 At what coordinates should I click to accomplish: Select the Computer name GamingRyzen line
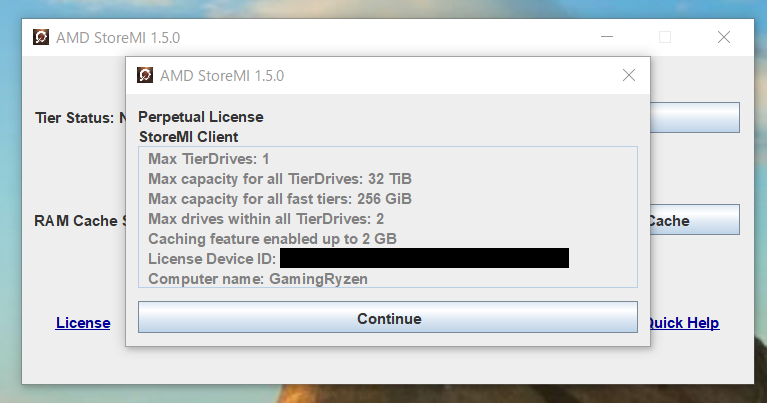(258, 279)
